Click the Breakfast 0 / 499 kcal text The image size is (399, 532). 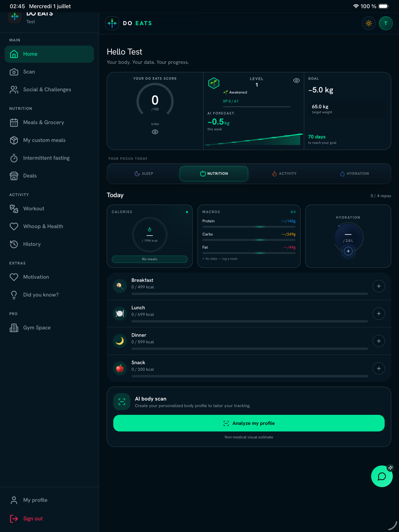[143, 287]
